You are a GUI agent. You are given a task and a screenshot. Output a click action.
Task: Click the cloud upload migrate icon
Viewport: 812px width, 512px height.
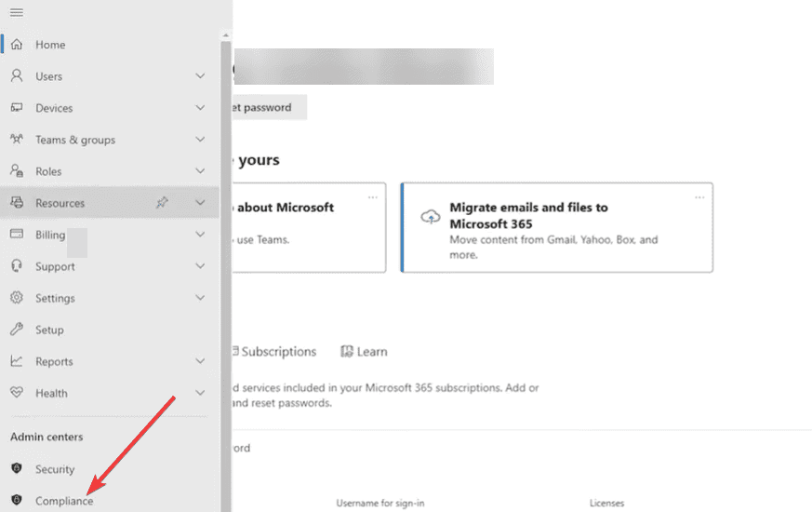pos(431,217)
